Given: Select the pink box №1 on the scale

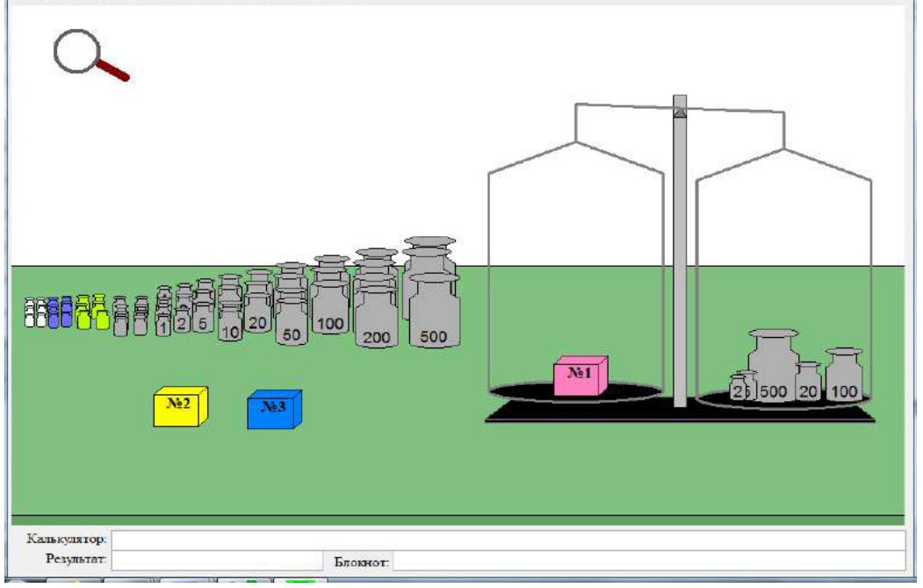Looking at the screenshot, I should click(x=580, y=376).
